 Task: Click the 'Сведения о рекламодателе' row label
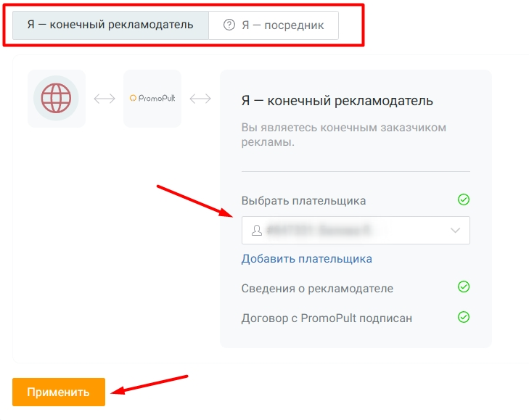tap(317, 289)
